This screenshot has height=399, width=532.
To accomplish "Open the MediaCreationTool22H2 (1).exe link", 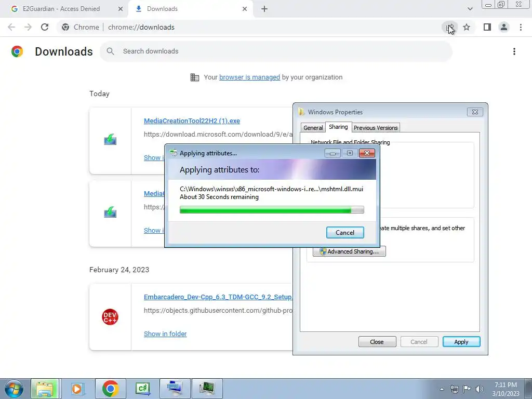I will click(192, 121).
